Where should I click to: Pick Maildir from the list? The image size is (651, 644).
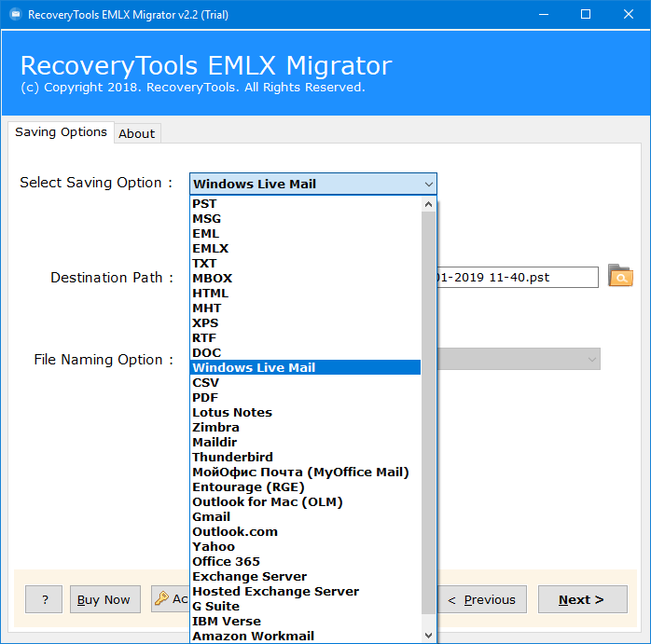pyautogui.click(x=305, y=443)
